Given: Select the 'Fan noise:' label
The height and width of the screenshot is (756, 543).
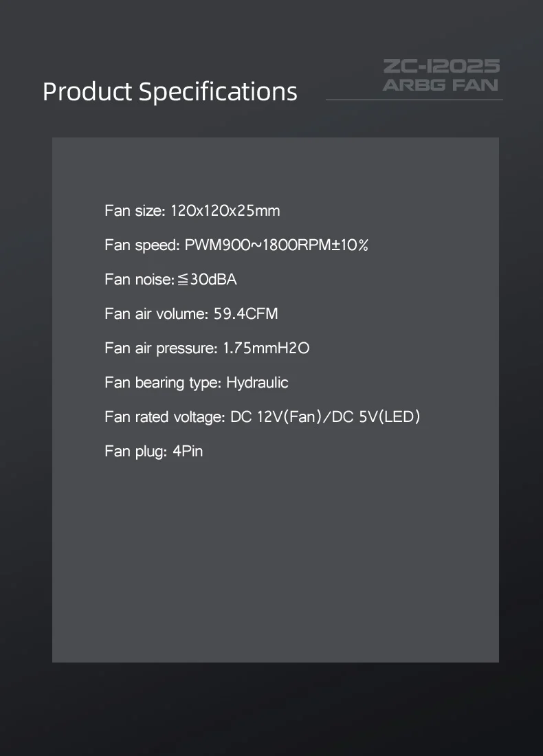Looking at the screenshot, I should point(140,280).
